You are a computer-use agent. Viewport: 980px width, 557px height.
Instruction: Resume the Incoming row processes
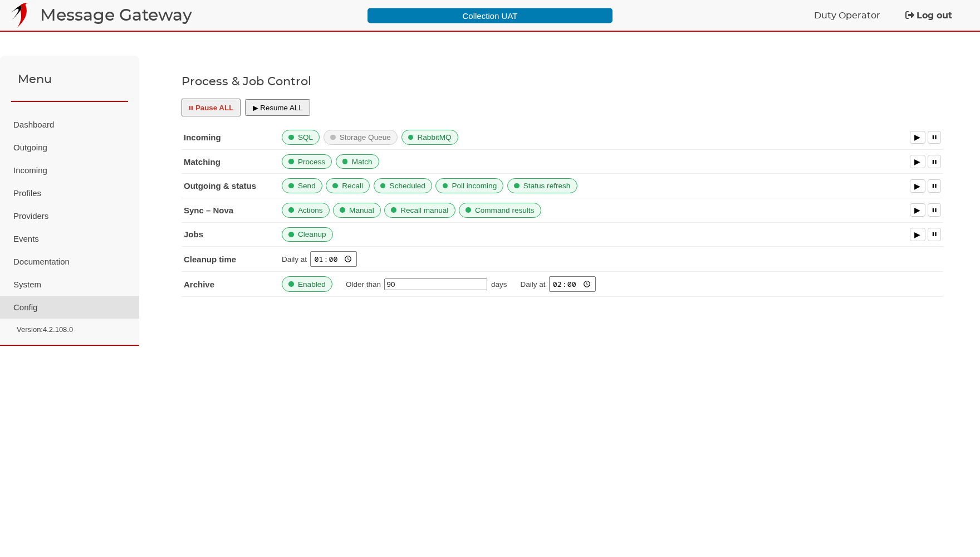coord(917,138)
